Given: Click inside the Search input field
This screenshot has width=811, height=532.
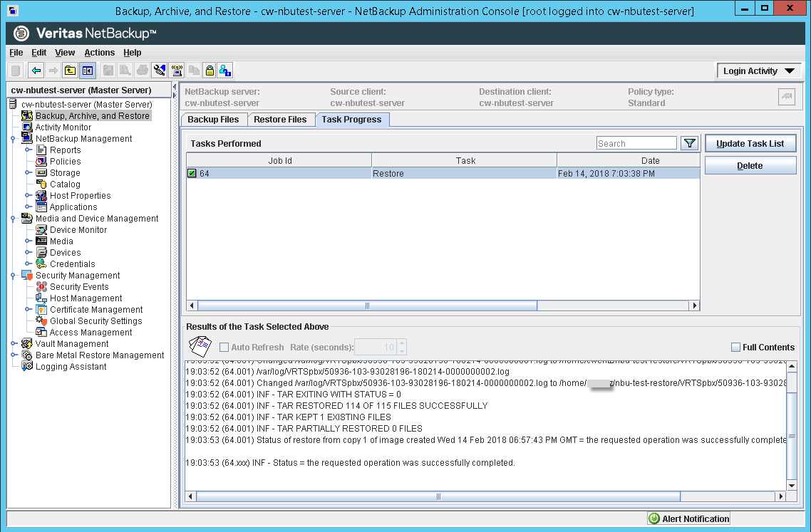Looking at the screenshot, I should pos(636,142).
